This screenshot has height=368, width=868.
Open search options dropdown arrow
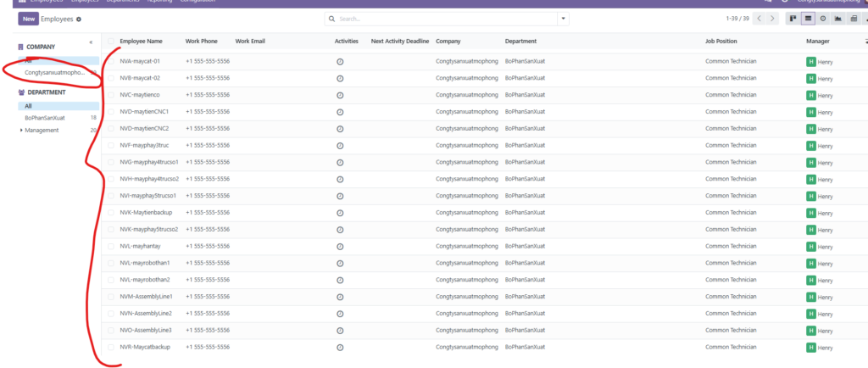[x=563, y=19]
